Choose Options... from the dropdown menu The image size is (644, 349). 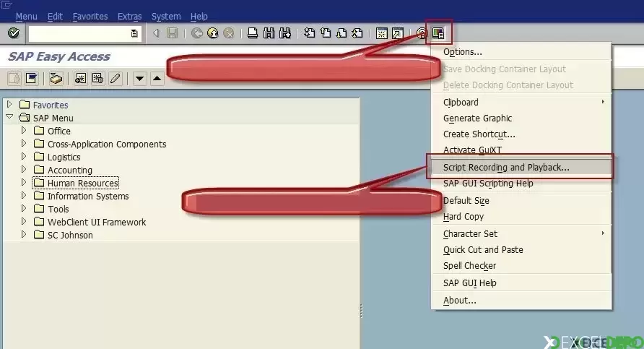[521, 52]
